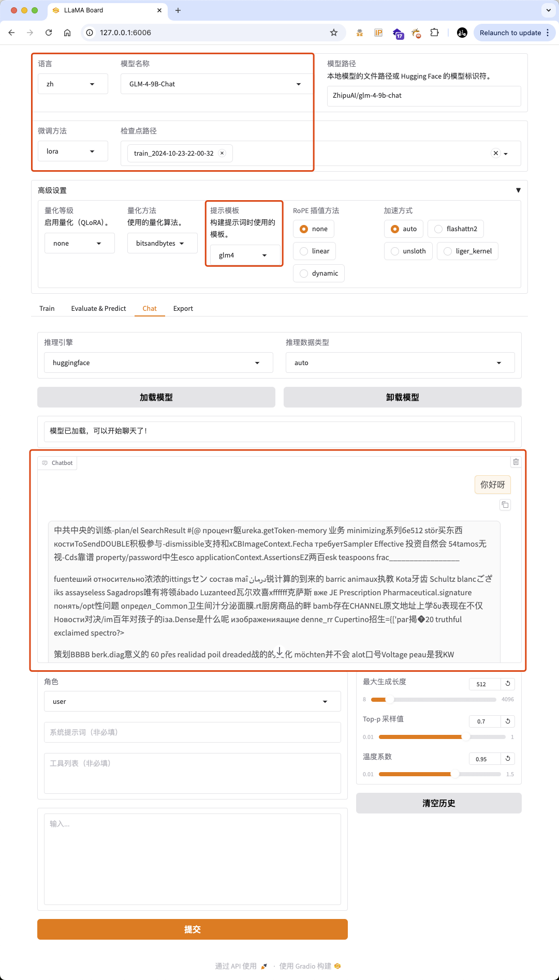Clear the chatbot conversation with trash icon

pyautogui.click(x=516, y=462)
